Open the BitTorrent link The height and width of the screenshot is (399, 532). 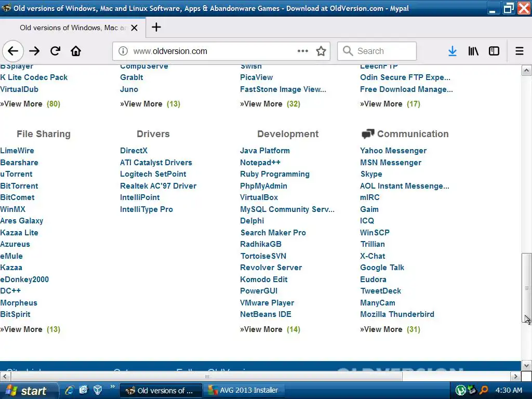point(19,186)
